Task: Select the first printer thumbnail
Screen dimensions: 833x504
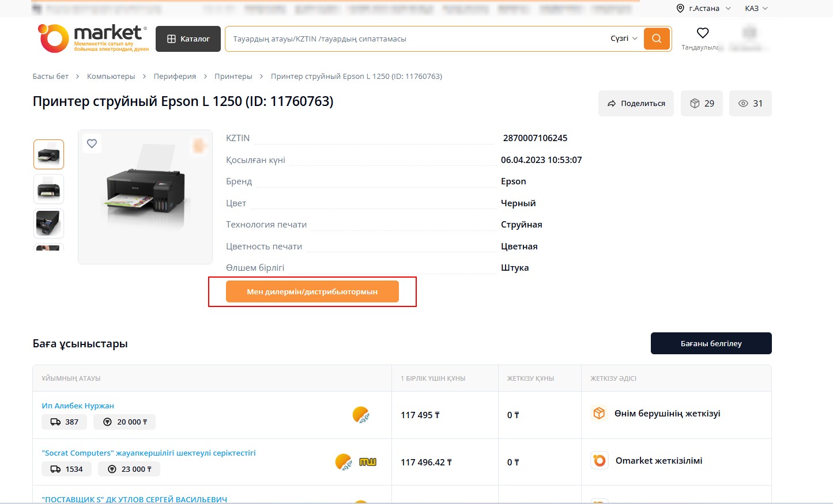Action: 48,154
